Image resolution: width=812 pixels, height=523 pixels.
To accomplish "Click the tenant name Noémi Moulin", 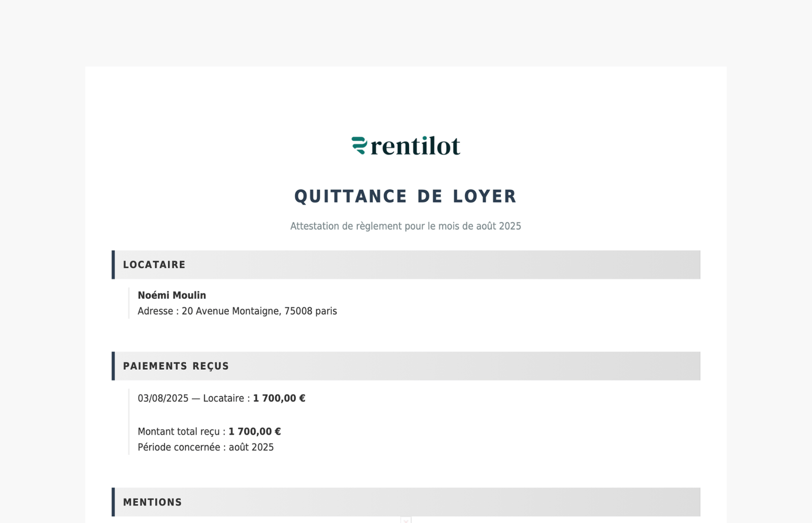I will pos(172,295).
